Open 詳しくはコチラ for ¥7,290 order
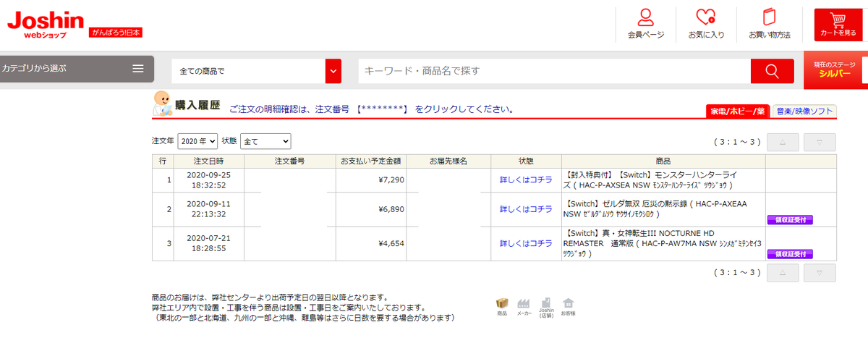The width and height of the screenshot is (868, 359). [526, 179]
